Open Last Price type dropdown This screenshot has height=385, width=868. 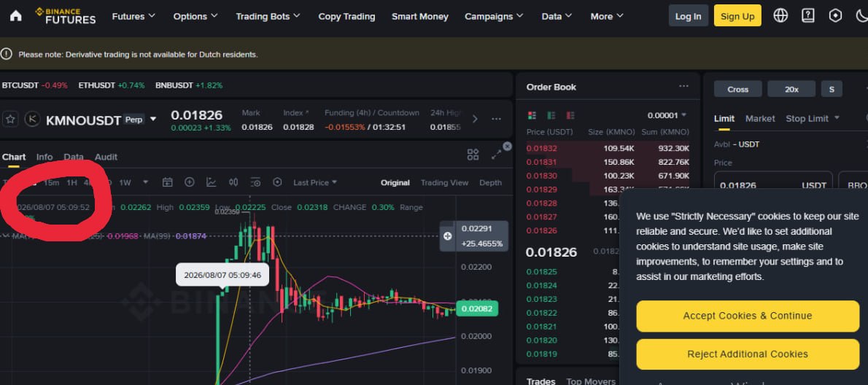coord(315,182)
